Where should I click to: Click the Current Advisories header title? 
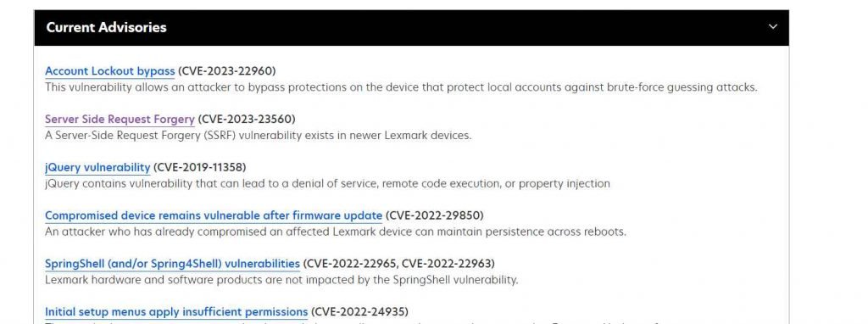tap(106, 28)
